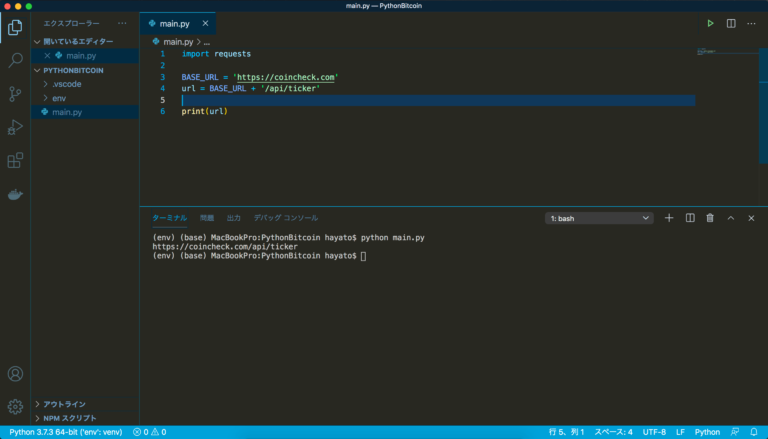Open the Docker view icon
Image resolution: width=768 pixels, height=439 pixels.
click(15, 195)
